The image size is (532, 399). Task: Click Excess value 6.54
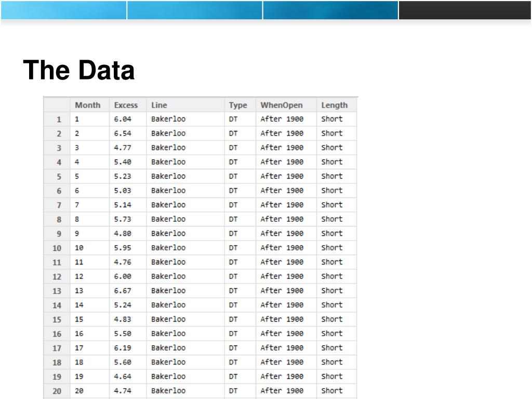(x=123, y=134)
